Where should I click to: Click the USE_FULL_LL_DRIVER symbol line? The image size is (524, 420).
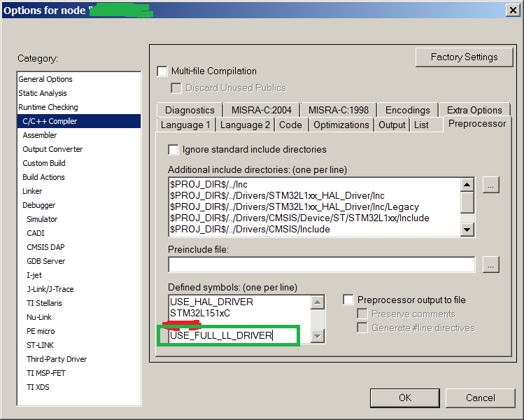click(x=221, y=335)
